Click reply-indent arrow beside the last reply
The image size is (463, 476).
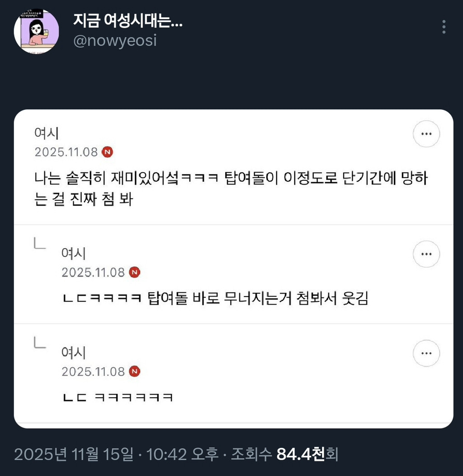tap(40, 343)
